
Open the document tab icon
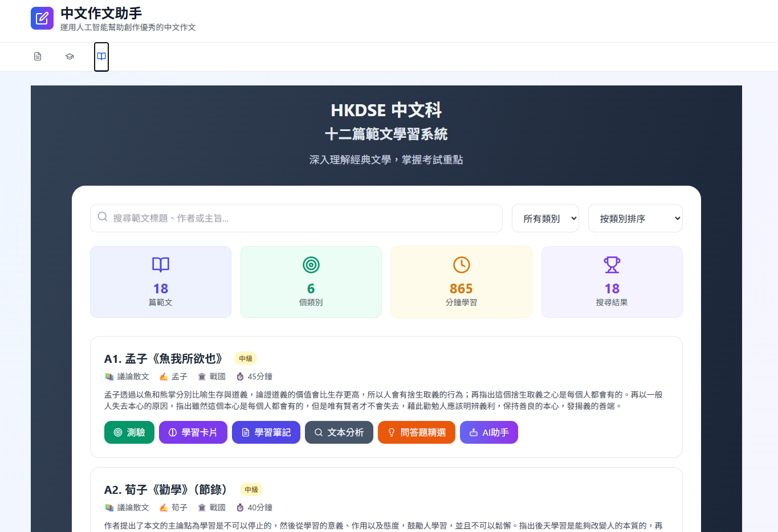(x=38, y=56)
